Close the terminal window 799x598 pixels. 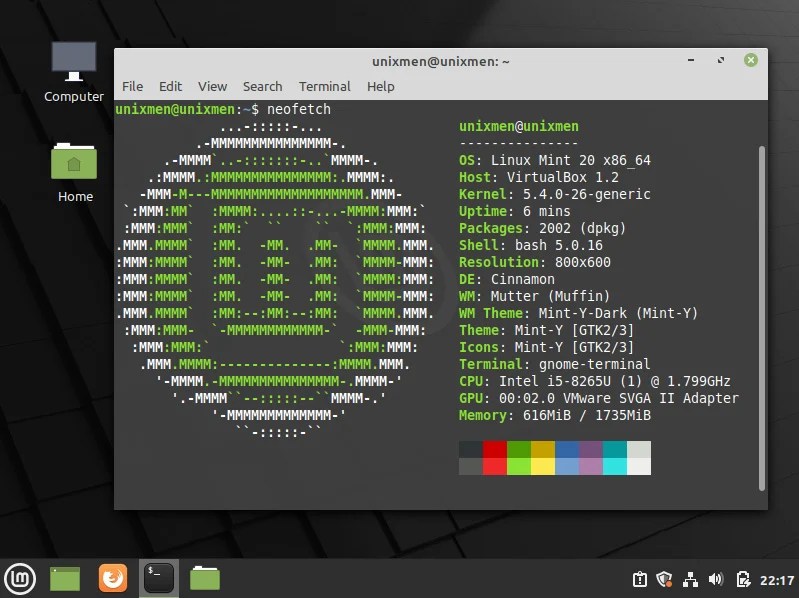(751, 60)
